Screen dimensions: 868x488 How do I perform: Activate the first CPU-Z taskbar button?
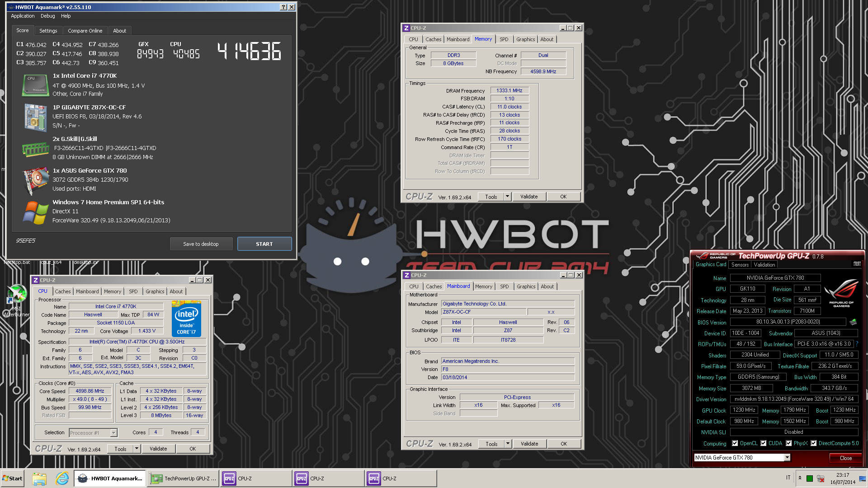(256, 479)
